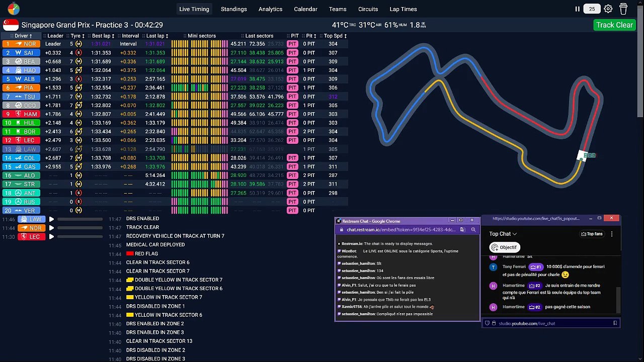The height and width of the screenshot is (362, 644).
Task: Select the ALO driver tag
Action: 20,175
